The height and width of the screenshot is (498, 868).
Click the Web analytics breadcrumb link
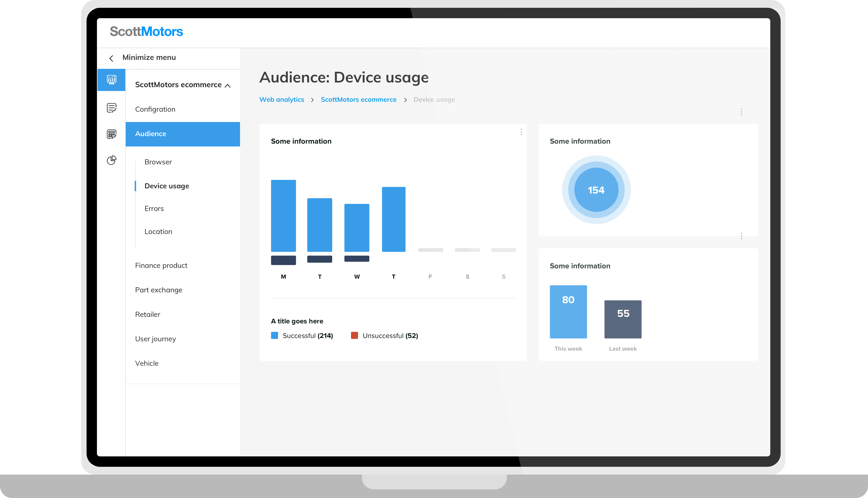(x=282, y=100)
